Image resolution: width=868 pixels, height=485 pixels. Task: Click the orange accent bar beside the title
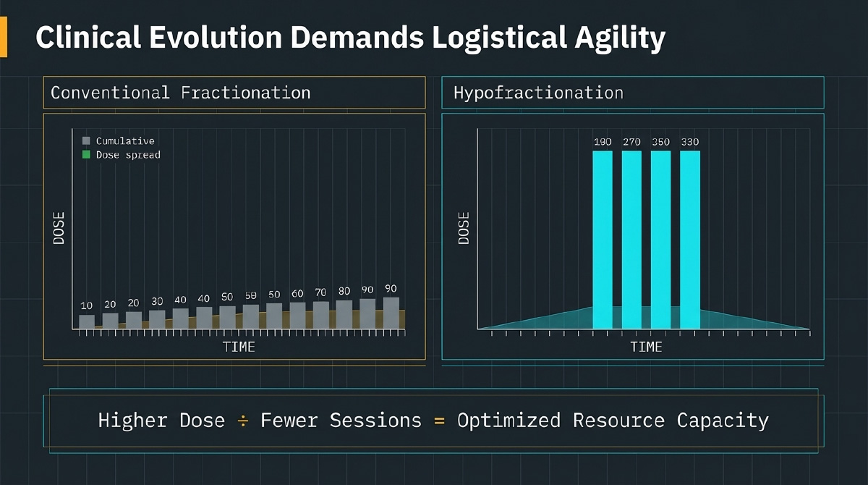[3, 36]
